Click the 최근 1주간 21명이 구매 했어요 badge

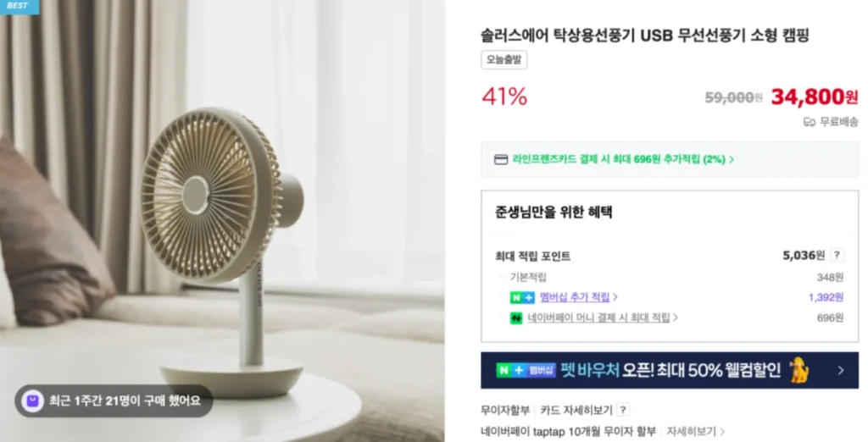[114, 401]
